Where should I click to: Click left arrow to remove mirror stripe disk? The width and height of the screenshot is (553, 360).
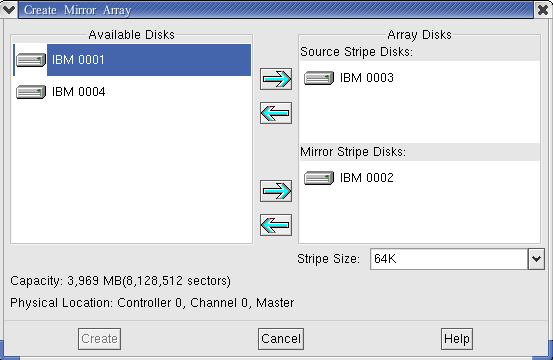276,225
